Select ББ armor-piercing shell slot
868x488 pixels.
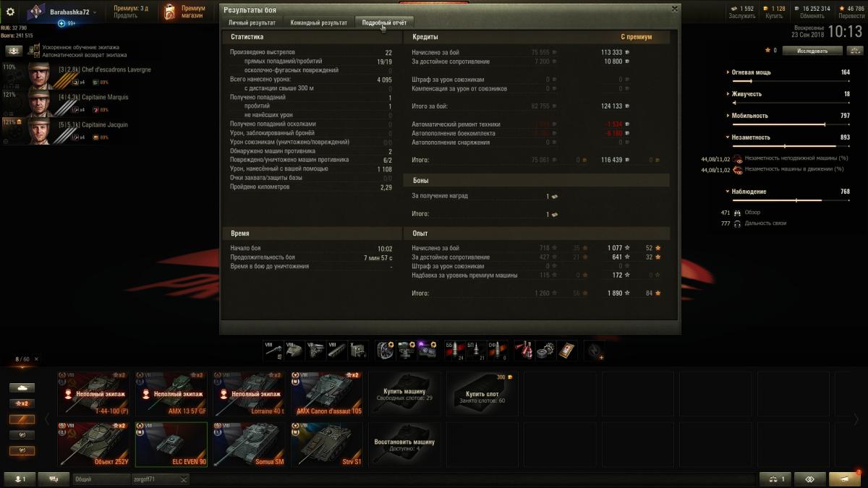[x=454, y=351]
